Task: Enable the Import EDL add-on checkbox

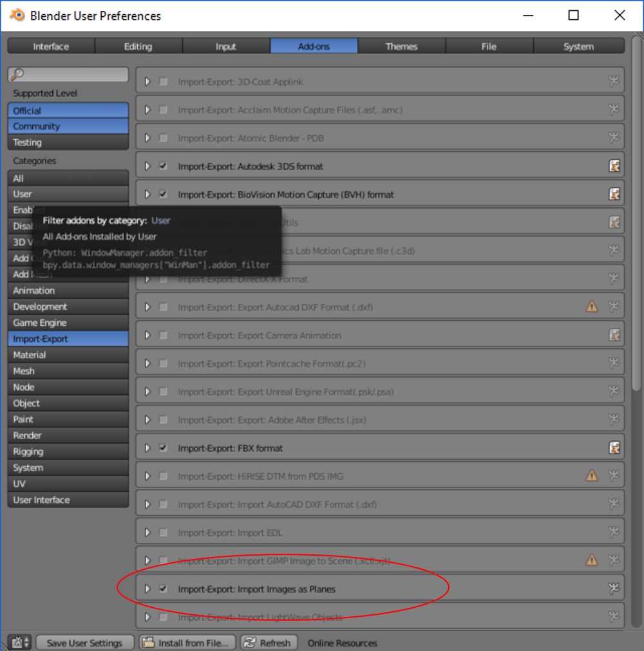Action: pyautogui.click(x=163, y=533)
